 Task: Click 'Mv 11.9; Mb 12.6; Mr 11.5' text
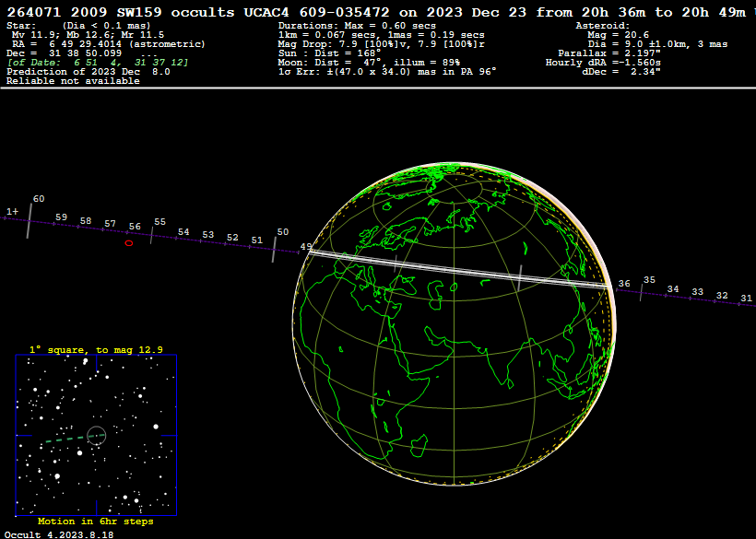tap(88, 35)
